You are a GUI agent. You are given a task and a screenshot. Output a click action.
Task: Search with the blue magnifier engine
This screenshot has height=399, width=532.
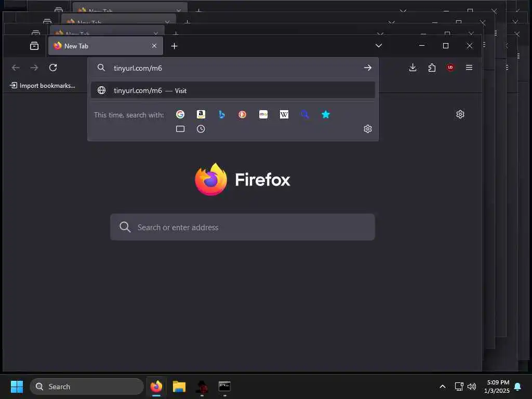(x=304, y=114)
